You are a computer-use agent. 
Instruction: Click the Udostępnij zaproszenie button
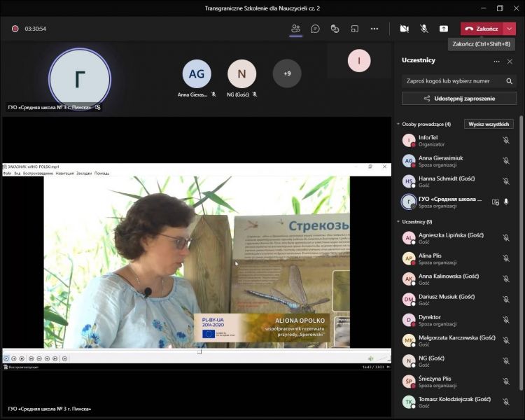point(459,99)
